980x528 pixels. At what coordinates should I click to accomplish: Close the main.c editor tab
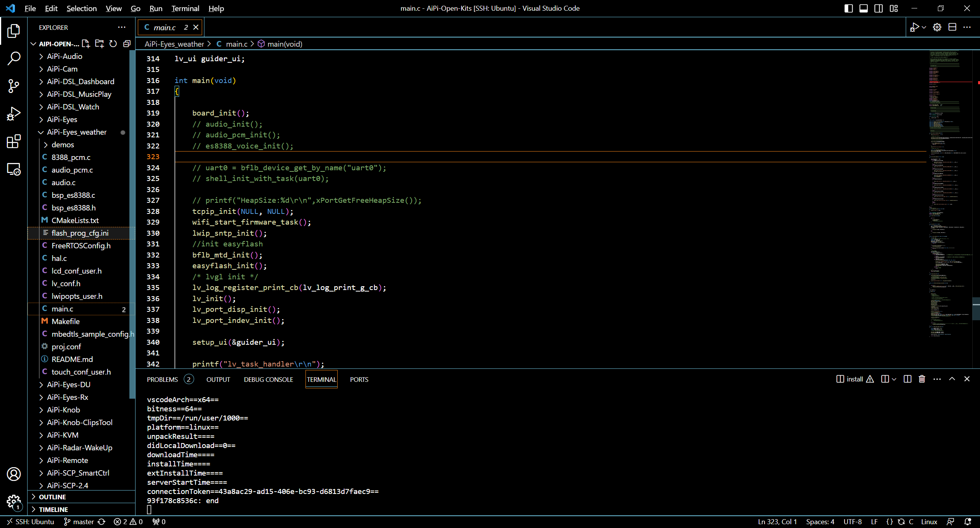(196, 27)
